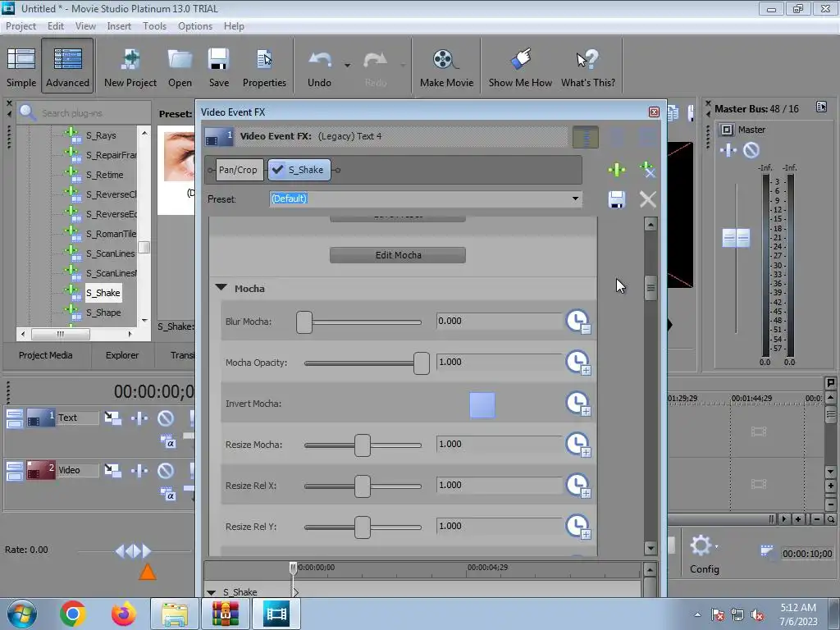Viewport: 840px width, 630px height.
Task: Collapse the Mocha section
Action: click(x=221, y=288)
